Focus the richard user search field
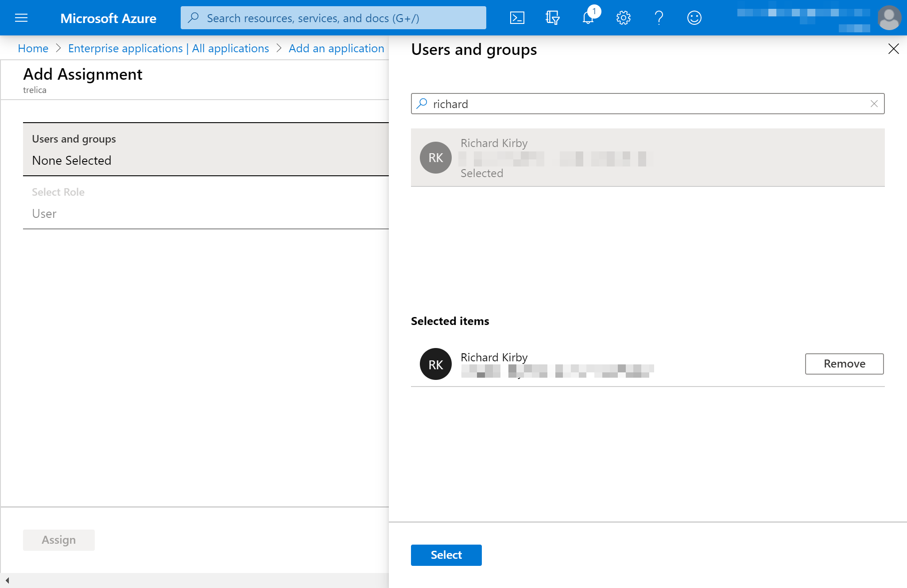Screen dimensions: 907x588 [647, 104]
